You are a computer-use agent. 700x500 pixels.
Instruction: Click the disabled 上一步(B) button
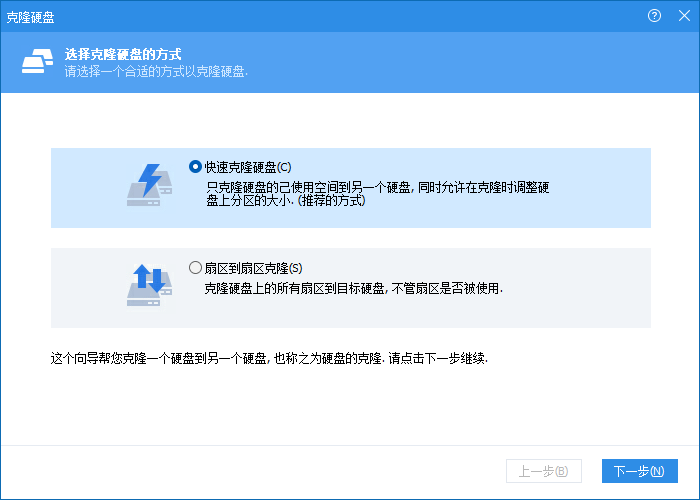(543, 471)
